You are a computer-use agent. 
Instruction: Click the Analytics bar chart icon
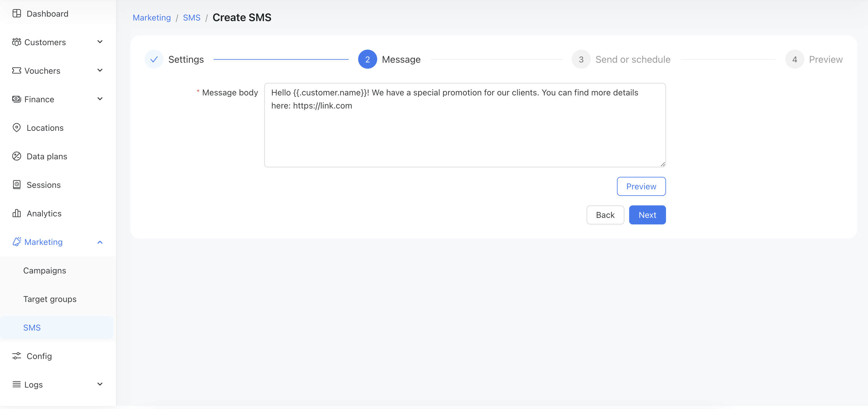(x=17, y=213)
